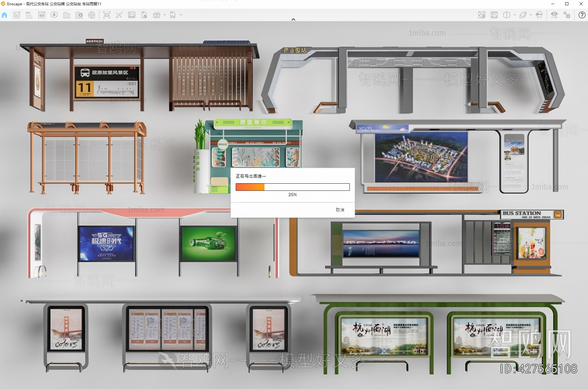Click the site context map icon
This screenshot has width=588, height=389.
[x=482, y=15]
